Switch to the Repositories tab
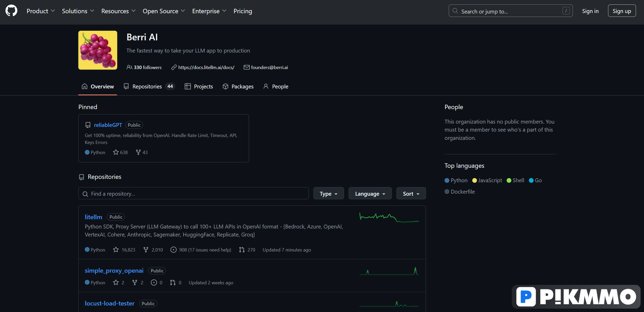Viewport: 644px width, 312px height. click(x=149, y=86)
